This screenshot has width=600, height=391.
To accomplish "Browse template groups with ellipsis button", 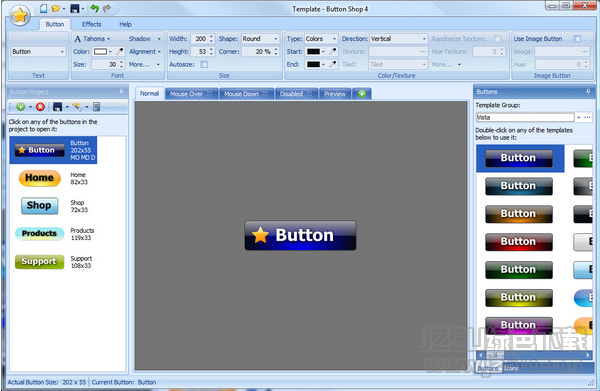I will tap(587, 117).
